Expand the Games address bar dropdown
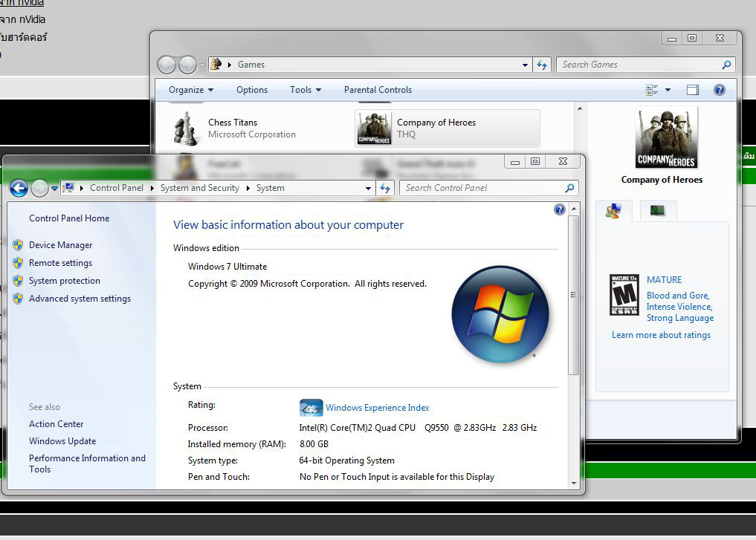 tap(525, 65)
